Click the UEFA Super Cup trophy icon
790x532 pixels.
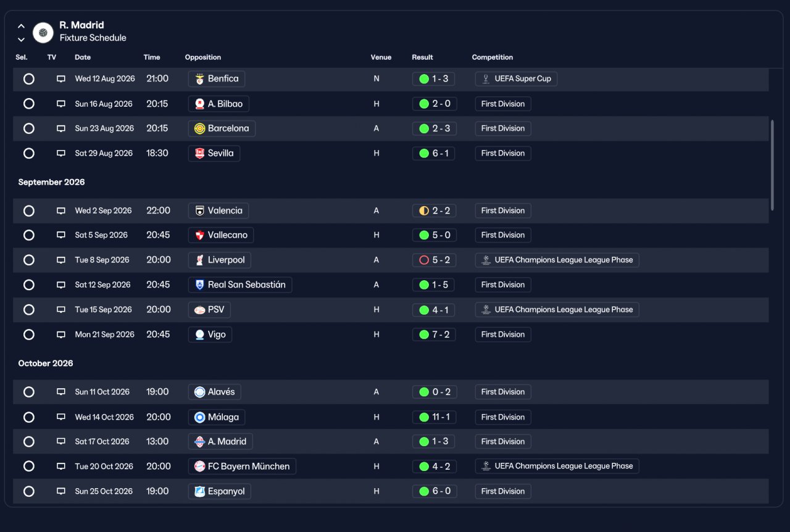click(x=486, y=79)
